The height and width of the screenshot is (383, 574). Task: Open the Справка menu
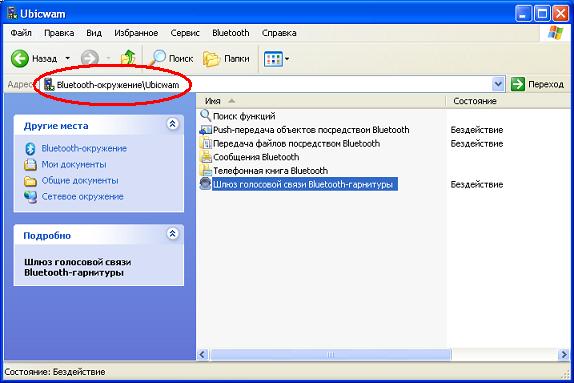[x=279, y=33]
